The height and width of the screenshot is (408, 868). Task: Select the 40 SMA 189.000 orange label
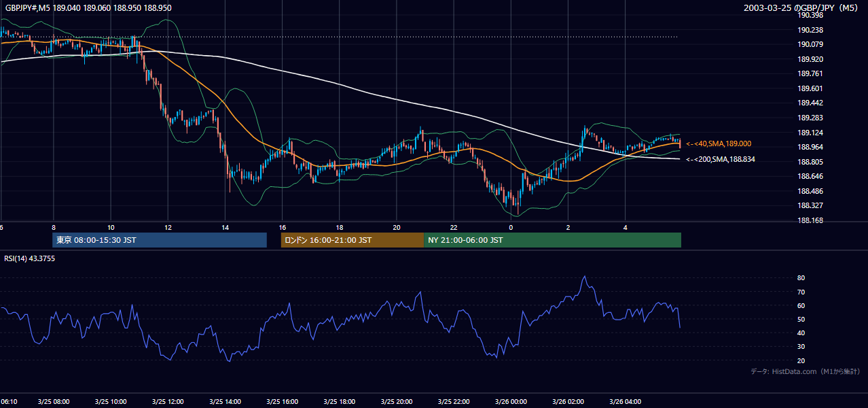tap(719, 144)
